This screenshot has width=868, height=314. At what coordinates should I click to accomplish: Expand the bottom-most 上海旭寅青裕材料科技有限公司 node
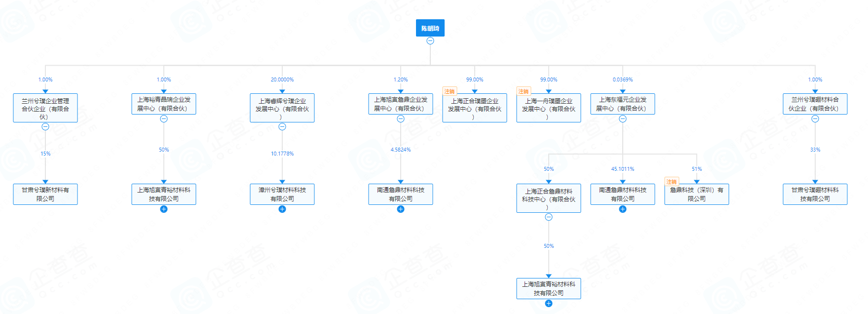pyautogui.click(x=549, y=304)
